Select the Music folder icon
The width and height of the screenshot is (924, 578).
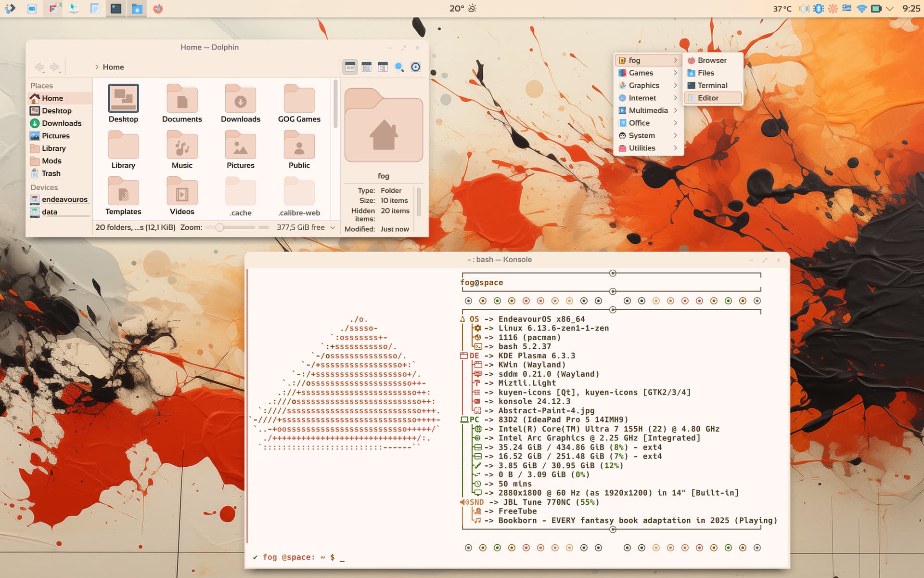[x=182, y=144]
